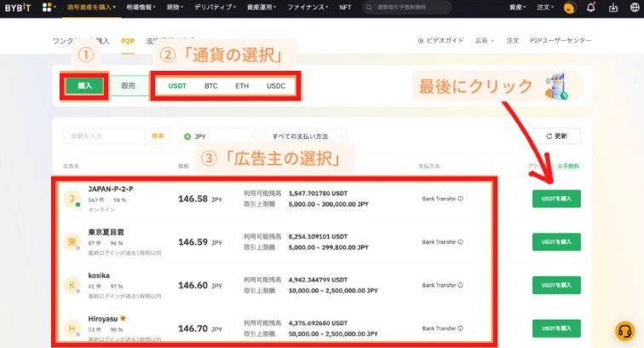Open the すべての支払い方法 dropdown

(x=307, y=136)
